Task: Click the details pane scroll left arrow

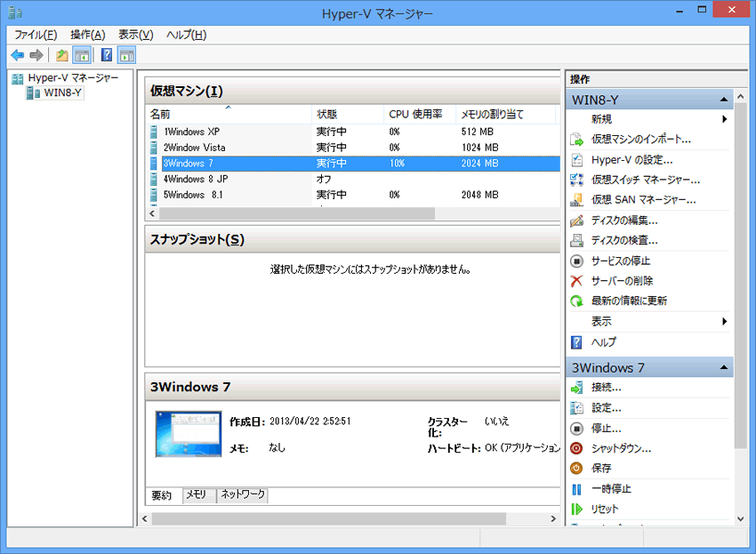Action: tap(145, 518)
